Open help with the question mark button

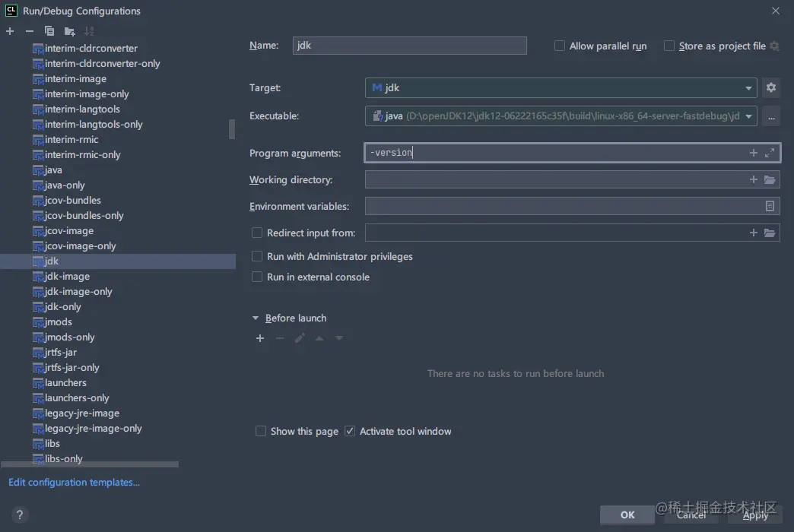tap(20, 515)
